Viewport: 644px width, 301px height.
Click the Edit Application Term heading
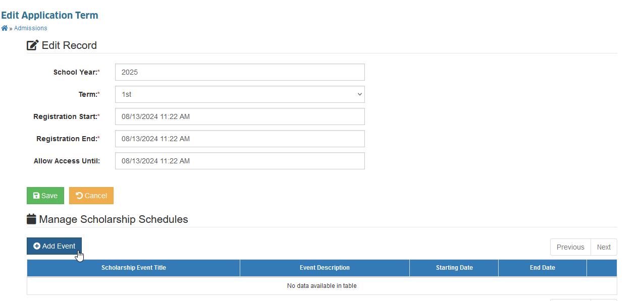click(49, 15)
